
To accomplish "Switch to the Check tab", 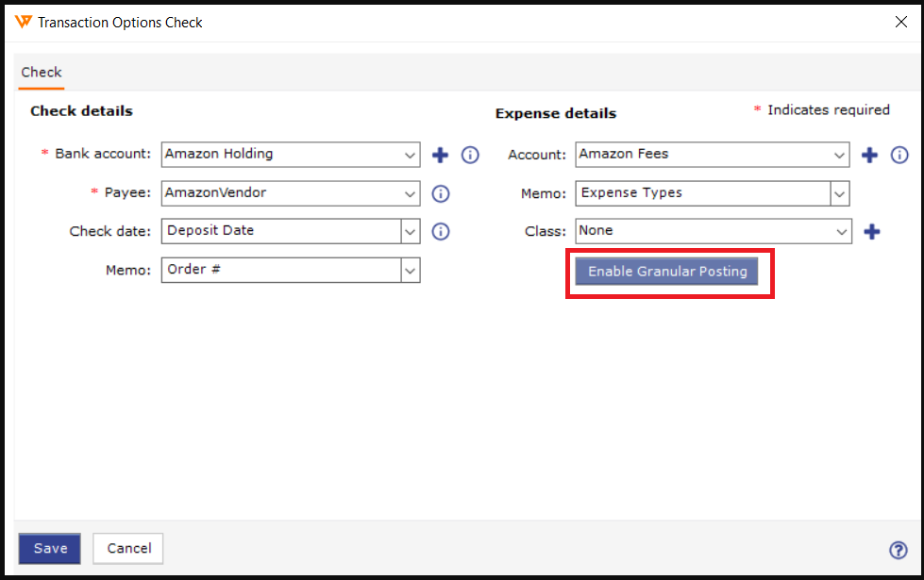I will click(x=42, y=73).
